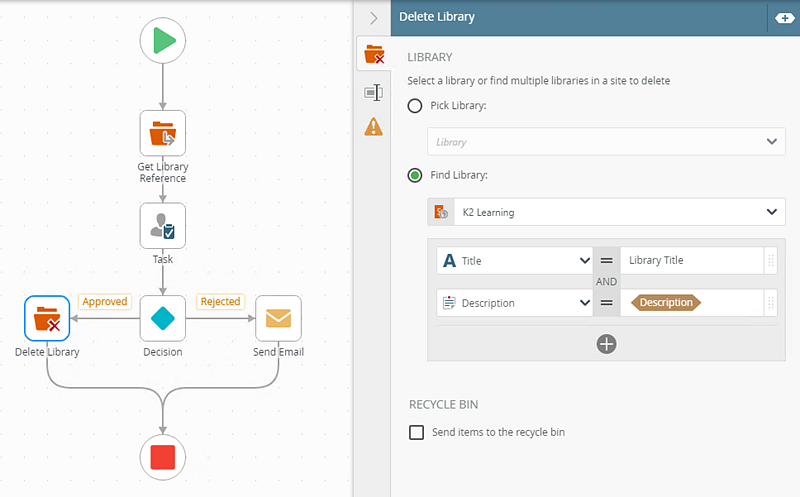Select the Delete Library step on canvas

point(47,319)
